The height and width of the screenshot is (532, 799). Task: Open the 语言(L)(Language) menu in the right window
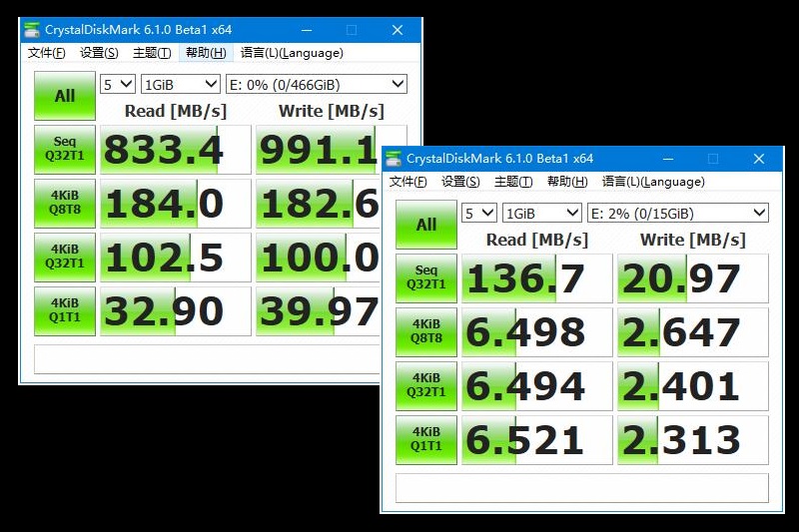[653, 182]
